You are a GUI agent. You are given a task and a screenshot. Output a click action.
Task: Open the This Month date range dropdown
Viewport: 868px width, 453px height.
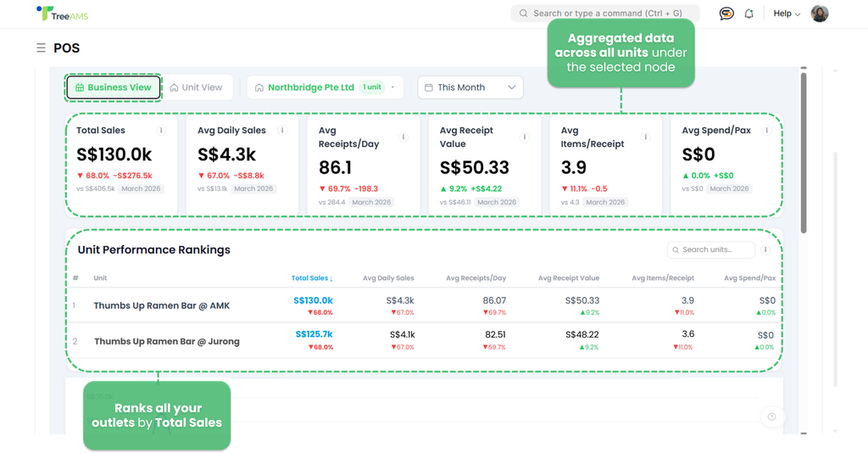(470, 87)
